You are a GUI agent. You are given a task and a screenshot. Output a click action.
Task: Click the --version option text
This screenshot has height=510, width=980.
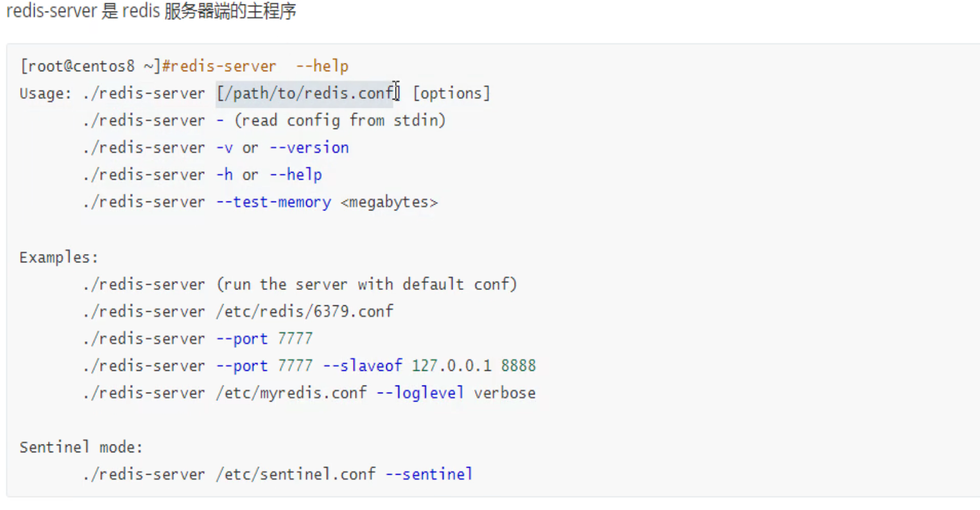pos(309,148)
